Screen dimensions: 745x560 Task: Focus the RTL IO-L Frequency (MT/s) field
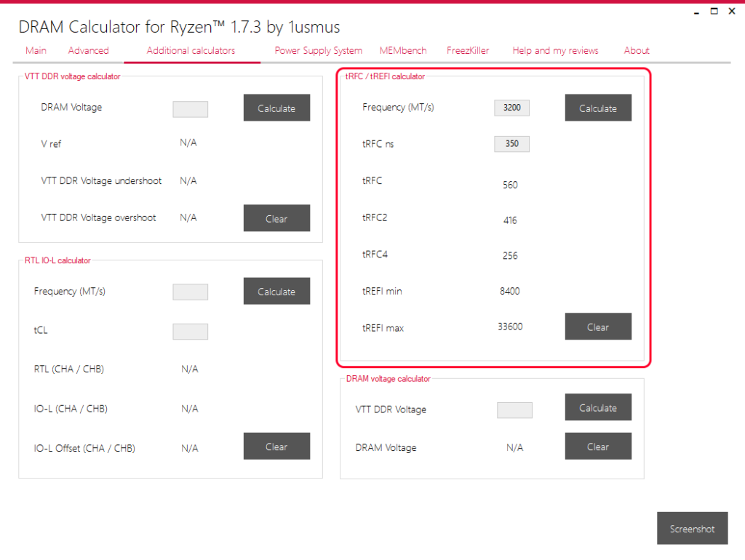coord(190,292)
